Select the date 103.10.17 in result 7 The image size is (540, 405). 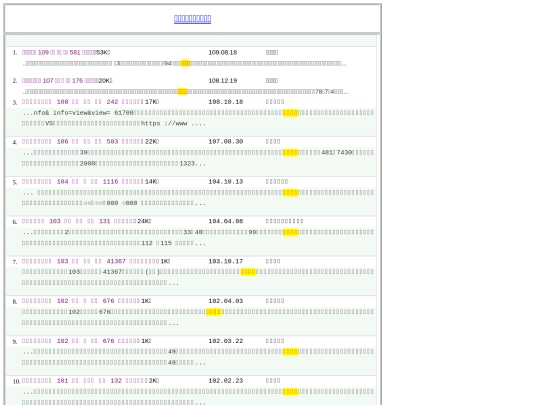226,261
